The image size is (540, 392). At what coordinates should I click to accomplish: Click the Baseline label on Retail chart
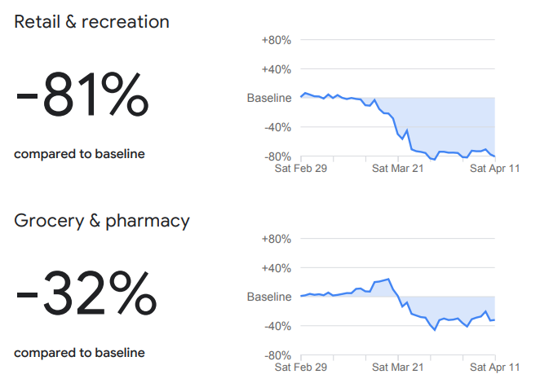(x=269, y=98)
